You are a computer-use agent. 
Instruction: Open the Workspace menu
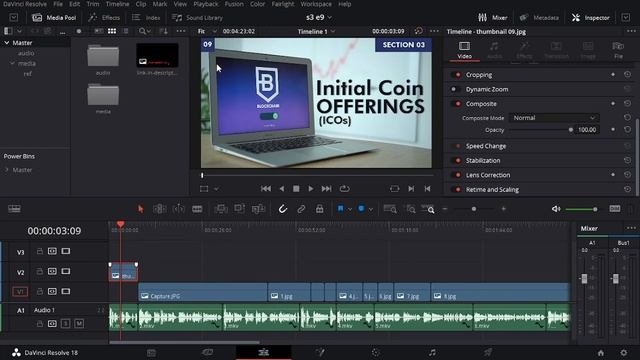point(316,4)
